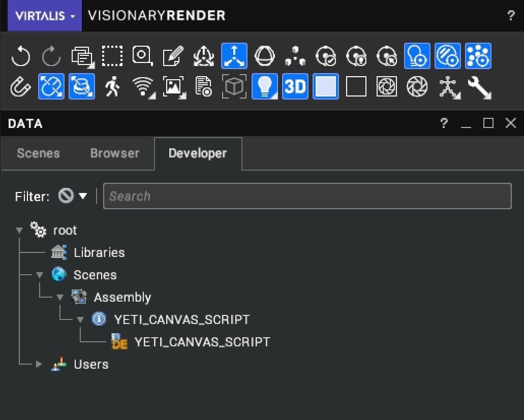Viewport: 524px width, 420px height.
Task: Click the Libraries building icon
Action: pyautogui.click(x=59, y=252)
